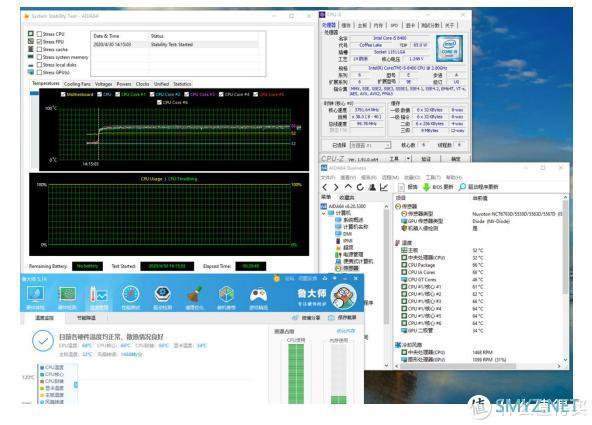The image size is (592, 425).
Task: Click the AIDA64 refresh icon
Action: pyautogui.click(x=360, y=187)
